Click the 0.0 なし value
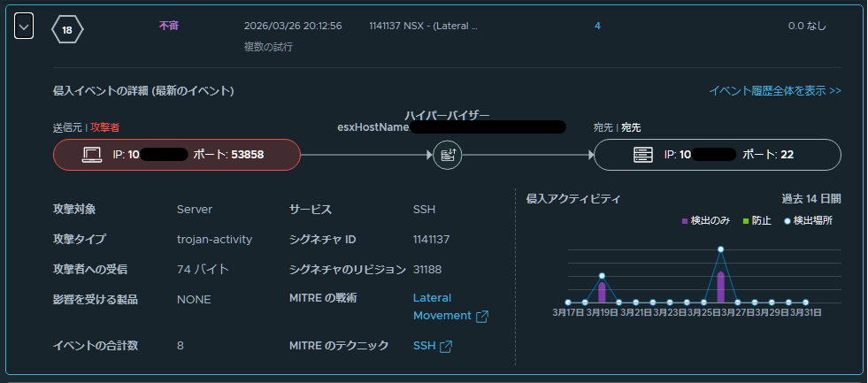Screen dimensions: 868x383 807,26
